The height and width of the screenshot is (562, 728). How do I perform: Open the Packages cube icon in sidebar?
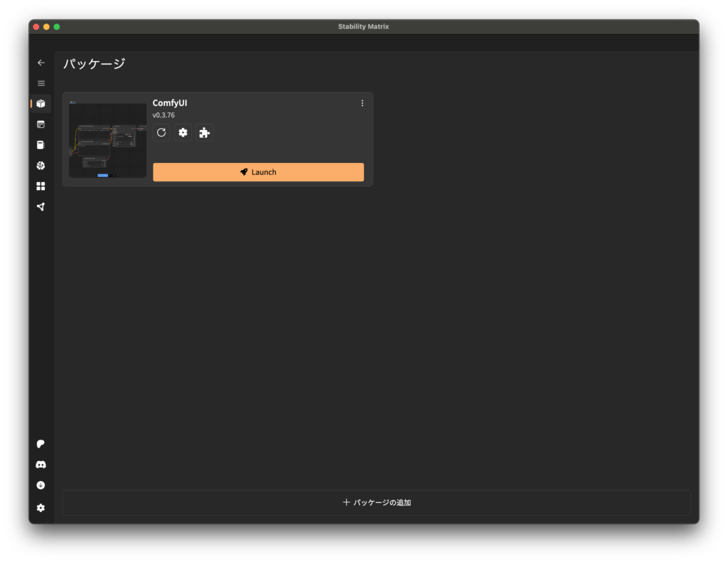point(41,104)
